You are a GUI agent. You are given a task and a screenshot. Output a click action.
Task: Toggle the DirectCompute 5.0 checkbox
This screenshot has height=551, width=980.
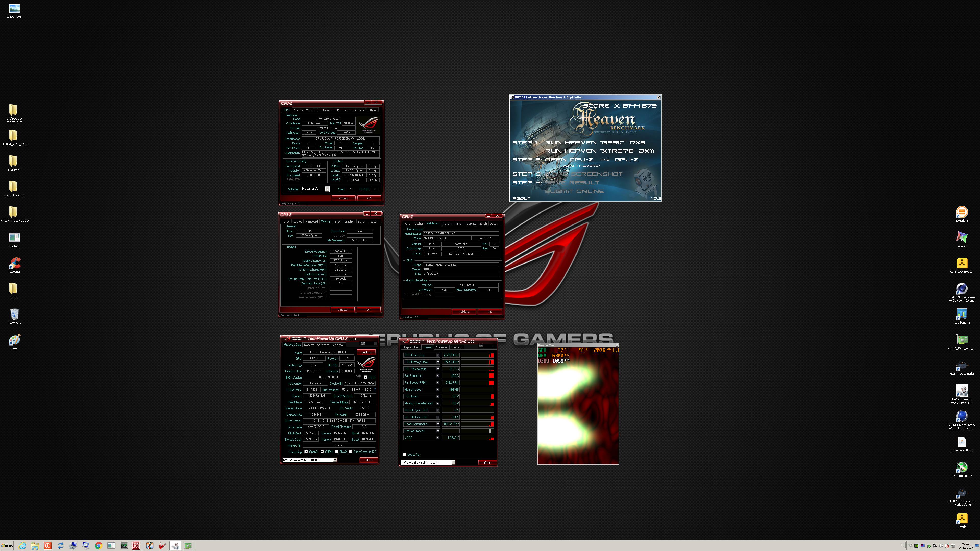tap(350, 452)
